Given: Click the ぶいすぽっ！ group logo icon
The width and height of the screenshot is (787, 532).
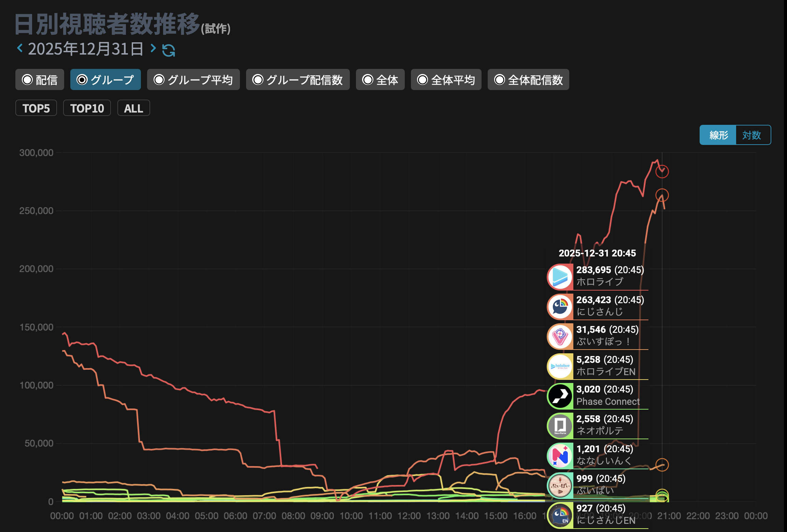Looking at the screenshot, I should (560, 336).
